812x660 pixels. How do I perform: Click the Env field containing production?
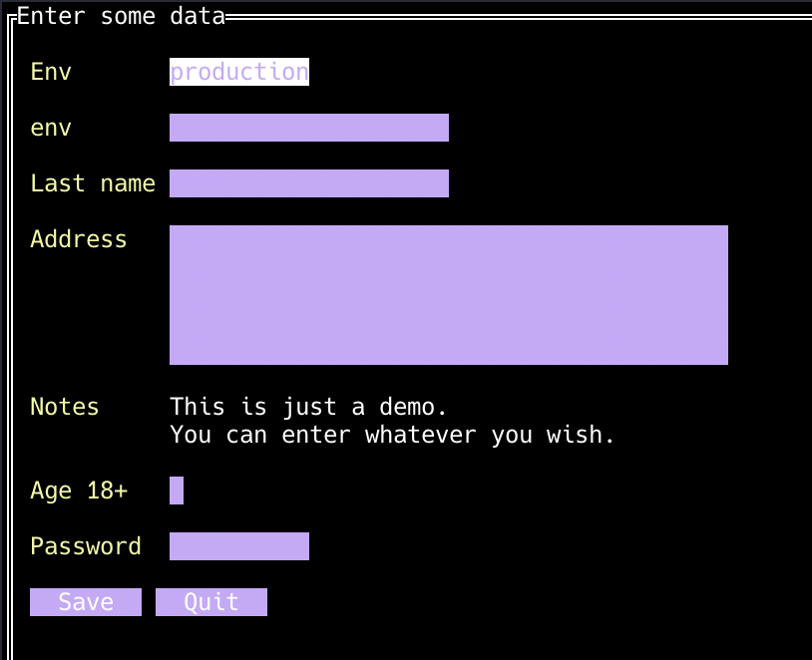tap(239, 72)
